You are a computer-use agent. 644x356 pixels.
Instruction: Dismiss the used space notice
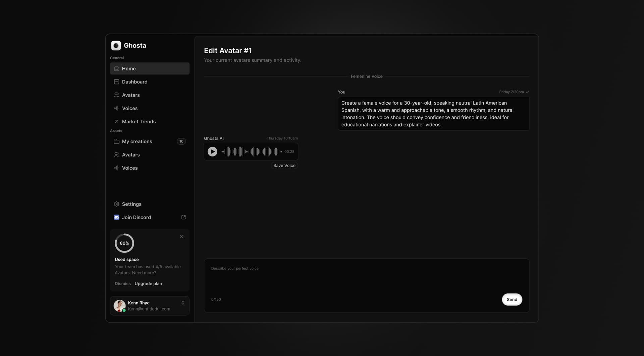tap(122, 284)
